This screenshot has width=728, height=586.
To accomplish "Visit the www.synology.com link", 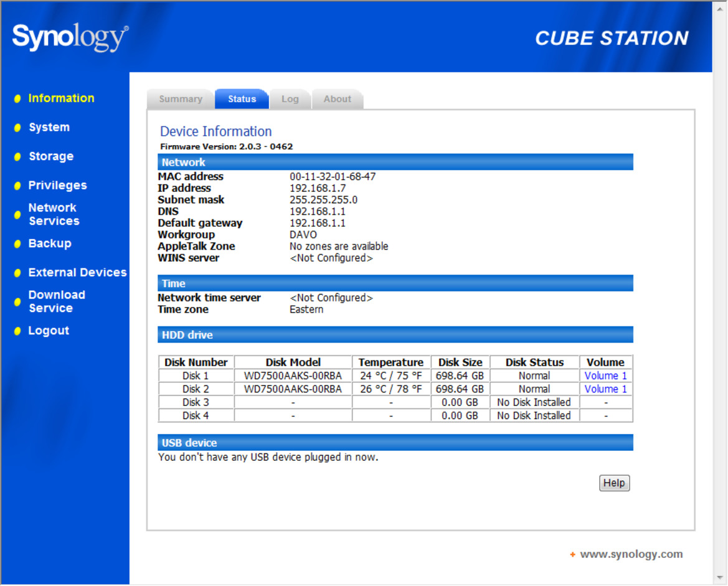I will click(x=631, y=554).
